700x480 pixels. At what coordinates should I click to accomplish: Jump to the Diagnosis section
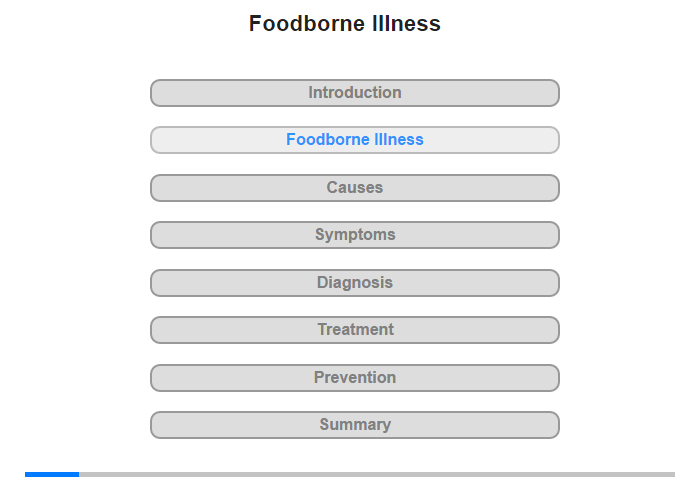tap(354, 283)
